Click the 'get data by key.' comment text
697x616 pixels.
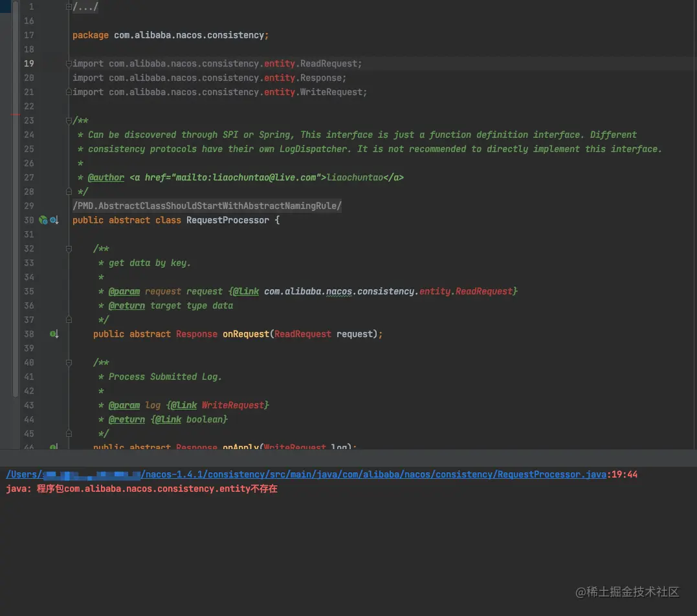[149, 263]
